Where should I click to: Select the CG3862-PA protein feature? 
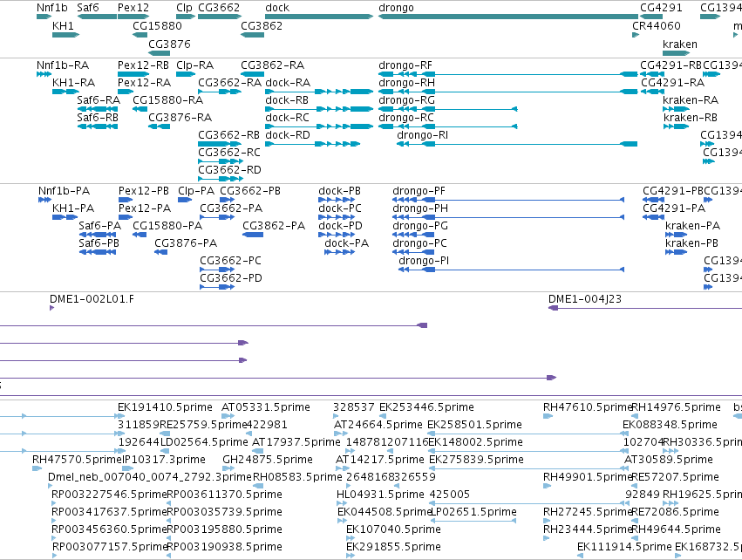(x=253, y=235)
